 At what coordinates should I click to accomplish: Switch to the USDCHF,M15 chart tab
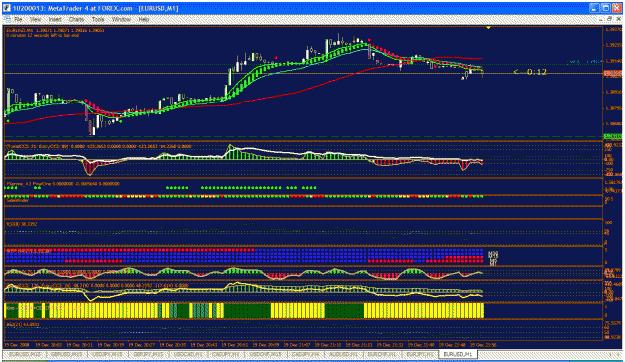[265, 354]
